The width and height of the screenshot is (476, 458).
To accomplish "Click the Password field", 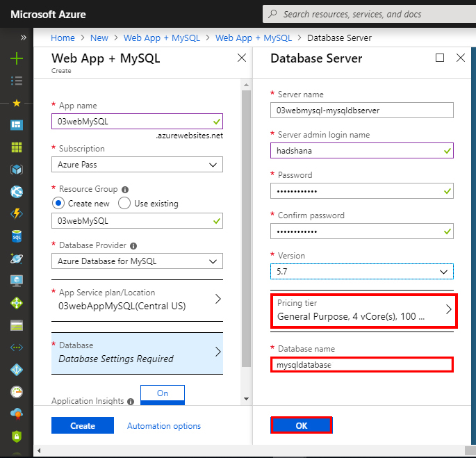I will 362,191.
